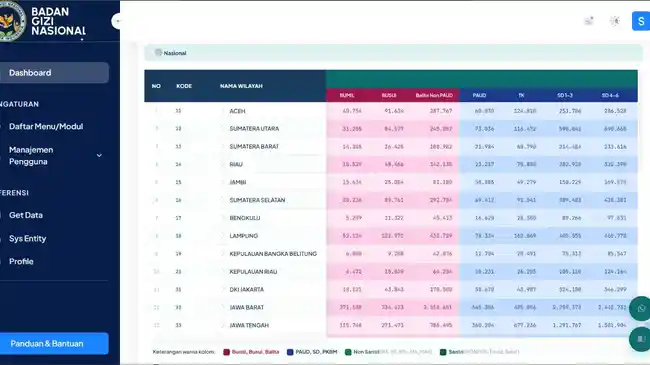Select the ACEH region name
Screen dimensions: 650x365
click(x=238, y=111)
